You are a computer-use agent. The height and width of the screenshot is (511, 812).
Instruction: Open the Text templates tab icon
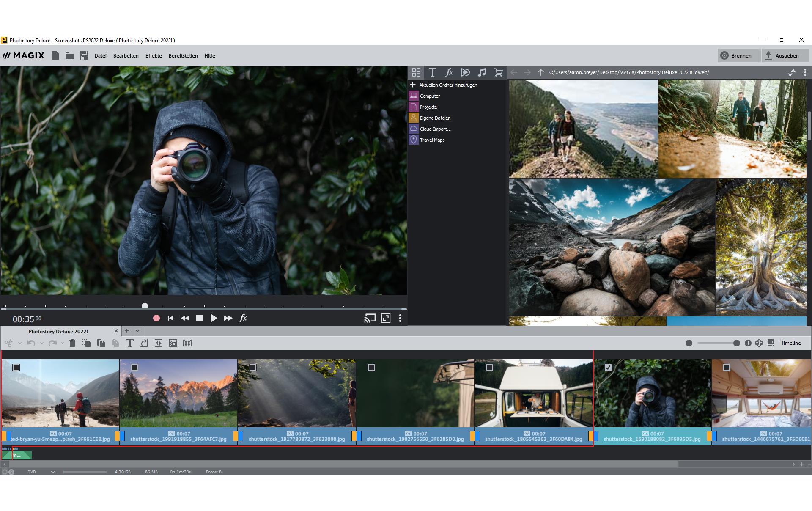[432, 72]
